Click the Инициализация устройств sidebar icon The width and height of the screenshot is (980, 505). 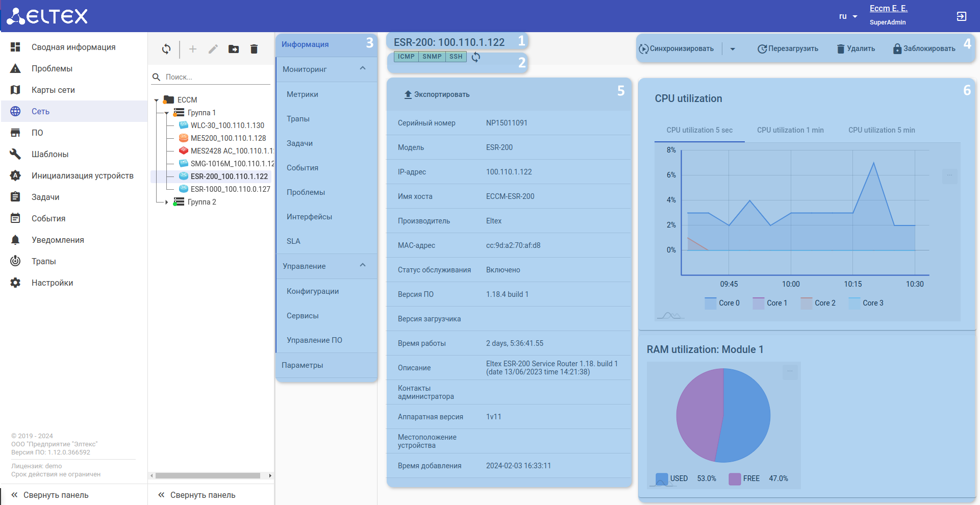[16, 175]
